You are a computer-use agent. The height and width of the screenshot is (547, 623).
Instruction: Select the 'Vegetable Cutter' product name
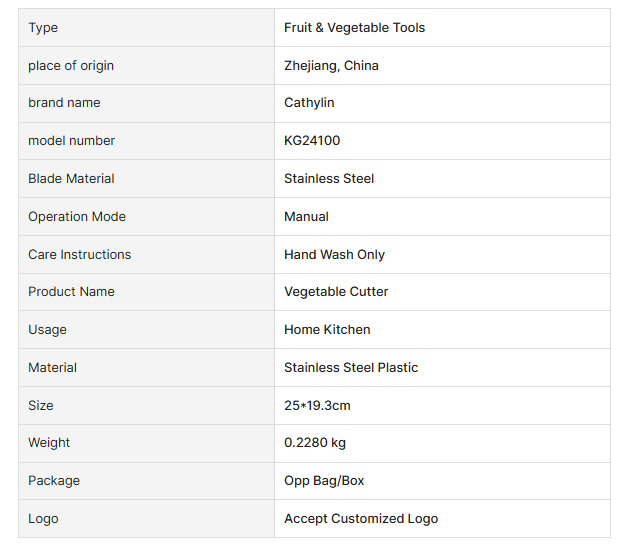[x=336, y=292]
